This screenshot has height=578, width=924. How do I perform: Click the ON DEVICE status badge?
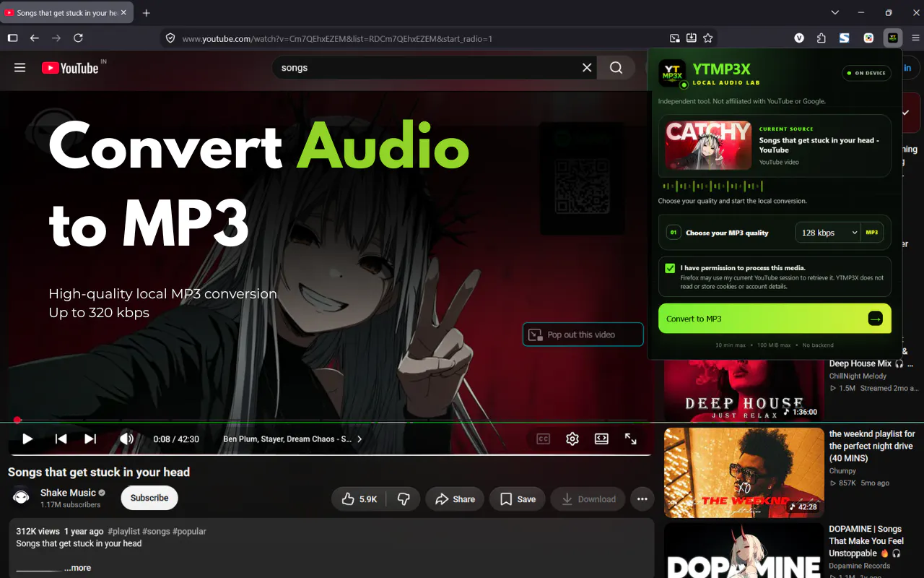tap(866, 73)
